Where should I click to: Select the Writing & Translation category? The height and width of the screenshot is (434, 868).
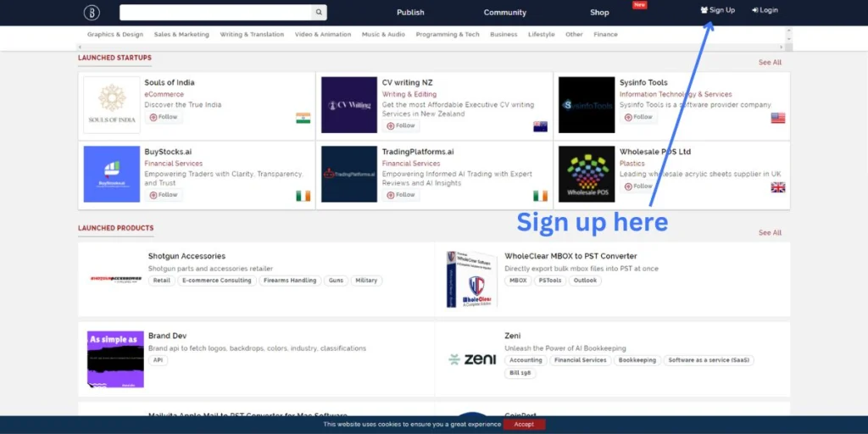click(252, 34)
